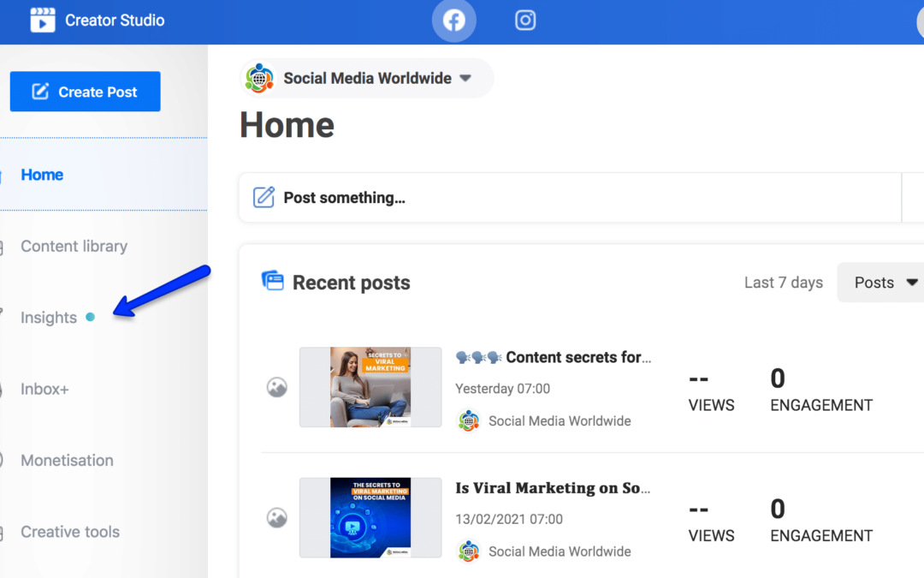Click the 13/02/2021 07:00 timestamp
This screenshot has width=924, height=578.
(509, 519)
